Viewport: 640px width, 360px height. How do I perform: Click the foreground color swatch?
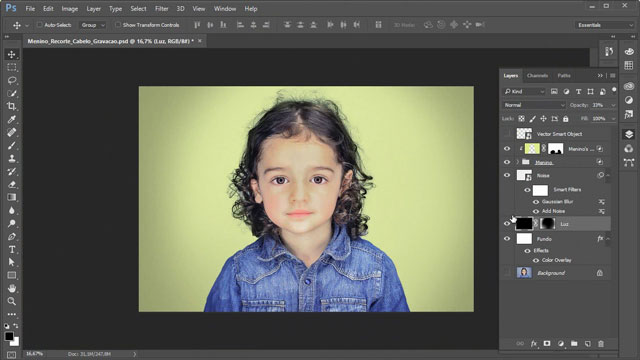(x=9, y=336)
